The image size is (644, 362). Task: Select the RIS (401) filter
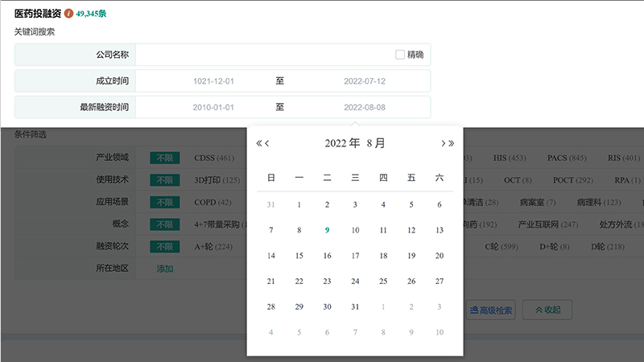point(624,158)
